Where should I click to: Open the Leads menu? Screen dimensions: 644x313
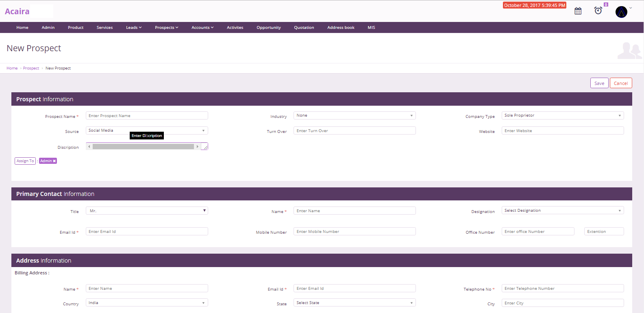[x=134, y=28]
